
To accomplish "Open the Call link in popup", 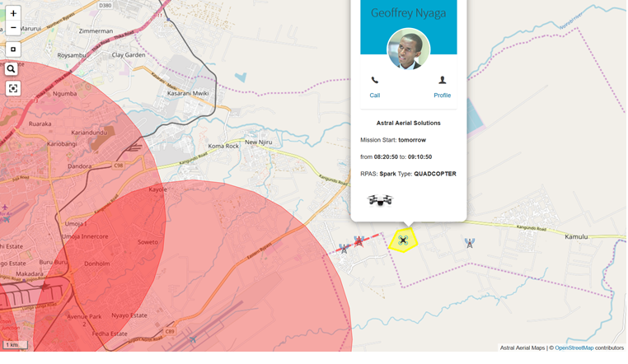I will (x=374, y=96).
